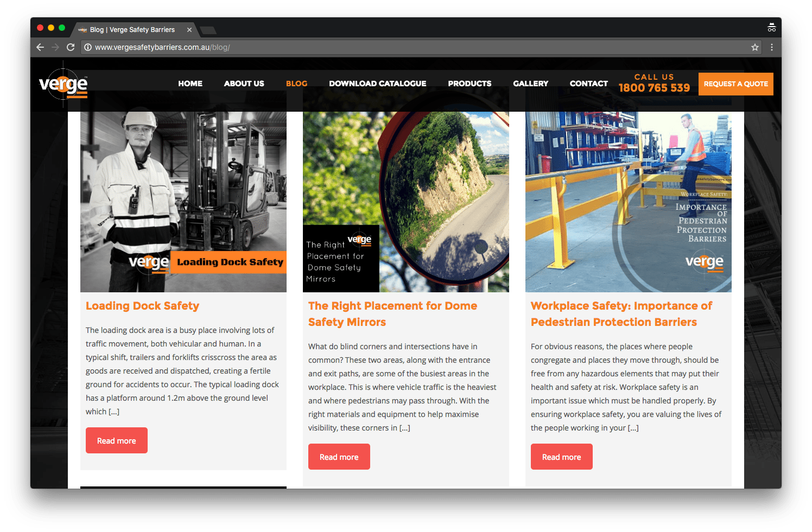Open the HOME menu item
Screen dimensions: 812x532
click(190, 84)
